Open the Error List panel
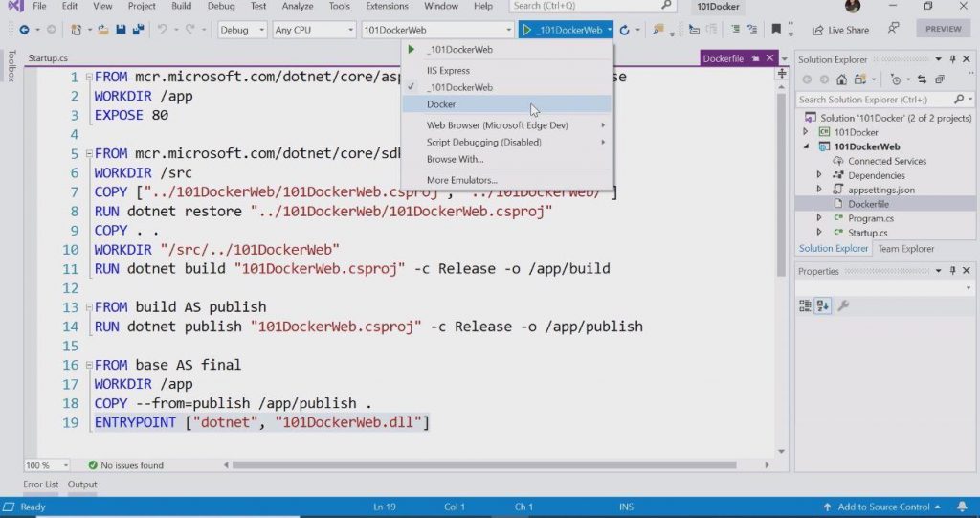This screenshot has width=980, height=518. tap(40, 484)
